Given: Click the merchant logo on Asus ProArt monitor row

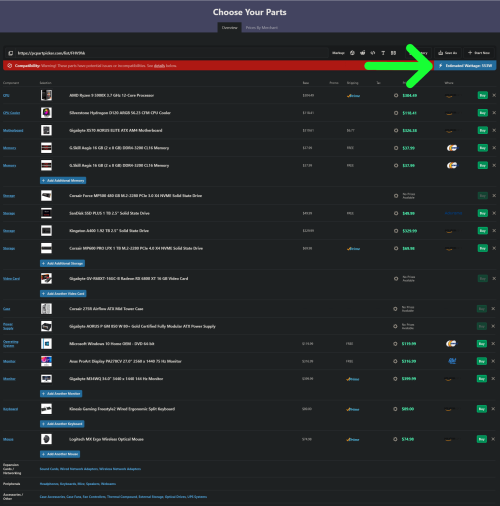Looking at the screenshot, I should coord(452,361).
